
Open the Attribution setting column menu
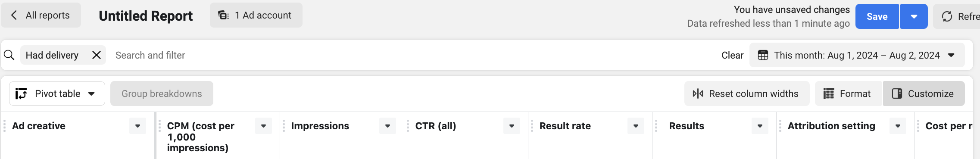[x=898, y=126]
